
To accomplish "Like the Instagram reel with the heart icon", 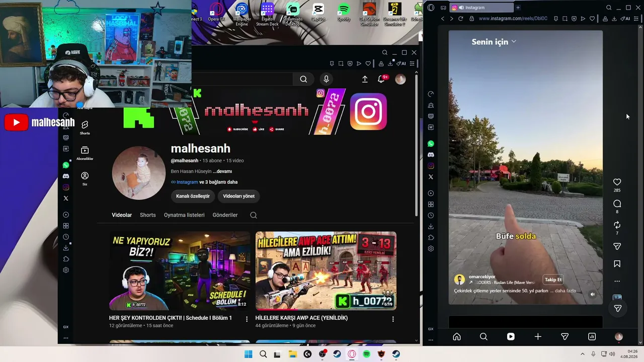I will click(617, 182).
